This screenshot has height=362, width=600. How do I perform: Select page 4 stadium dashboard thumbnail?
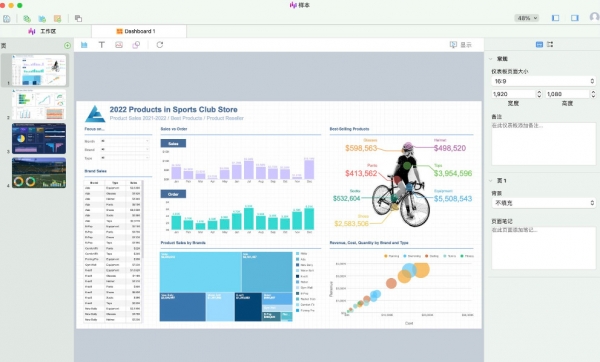click(x=39, y=173)
